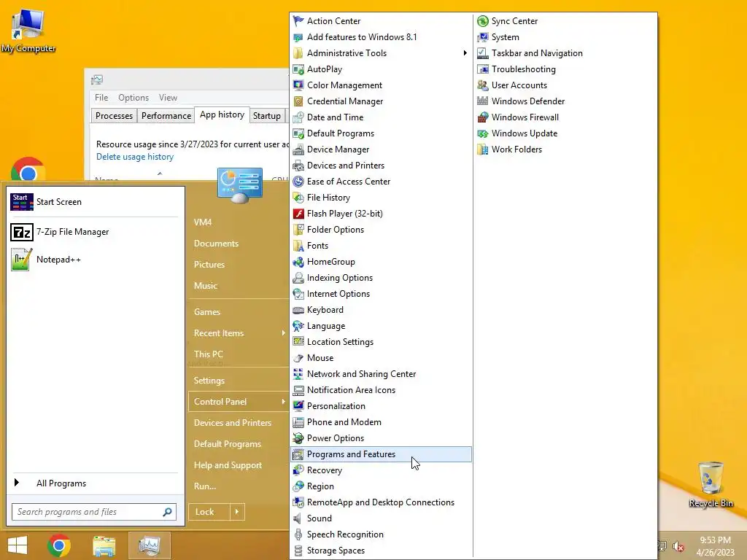This screenshot has height=560, width=747.
Task: Open Documents in Start menu
Action: pos(216,244)
